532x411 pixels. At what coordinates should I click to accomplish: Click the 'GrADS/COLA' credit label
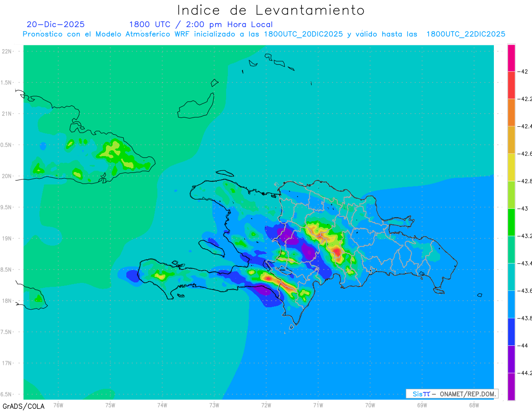[23, 406]
